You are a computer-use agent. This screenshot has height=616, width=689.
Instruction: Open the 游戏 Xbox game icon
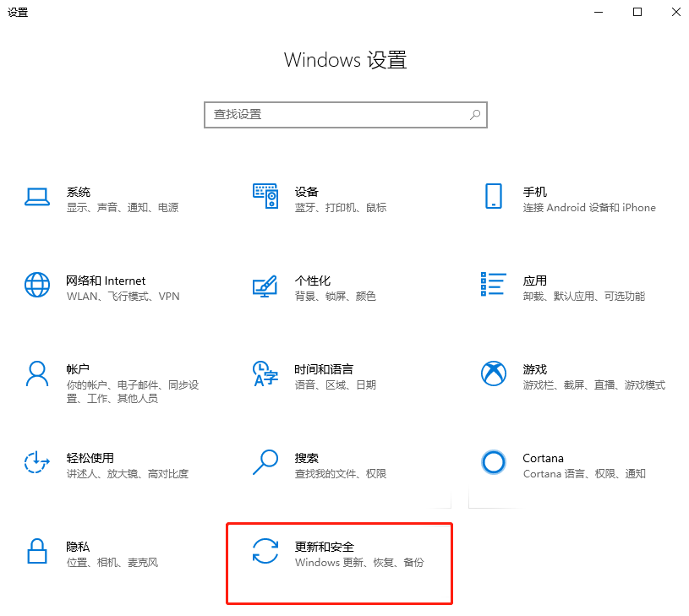pos(493,373)
